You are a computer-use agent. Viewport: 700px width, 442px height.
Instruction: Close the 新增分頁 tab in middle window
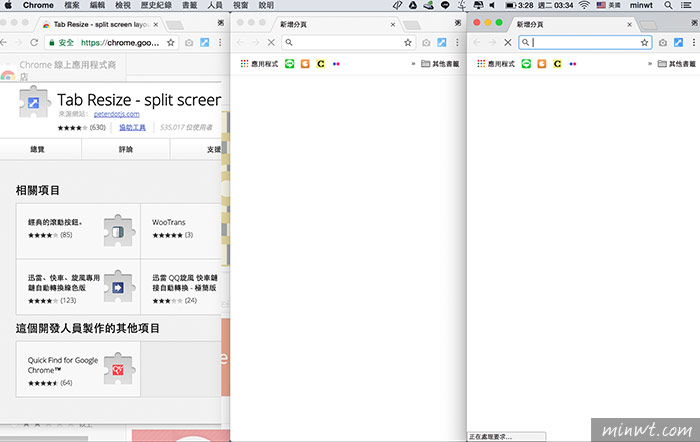[393, 25]
